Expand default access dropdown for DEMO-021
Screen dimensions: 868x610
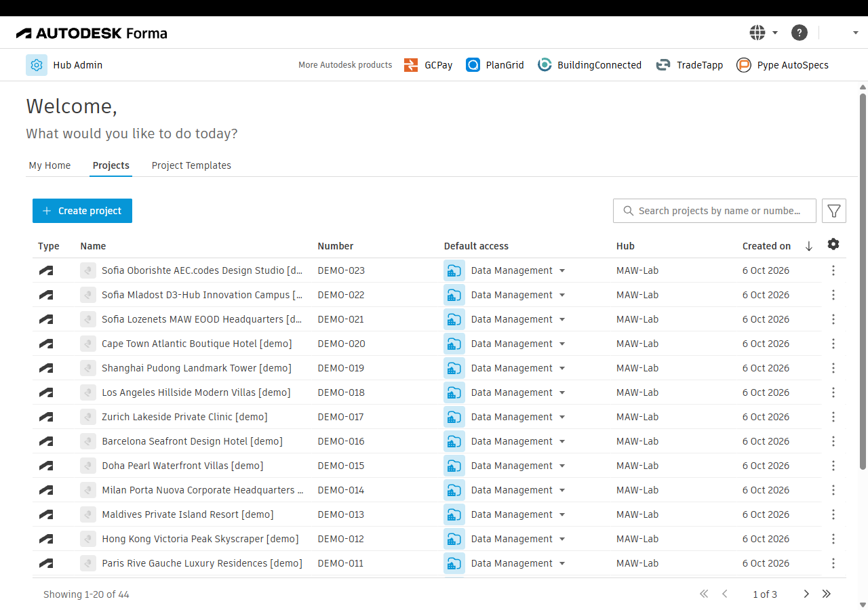pyautogui.click(x=562, y=319)
